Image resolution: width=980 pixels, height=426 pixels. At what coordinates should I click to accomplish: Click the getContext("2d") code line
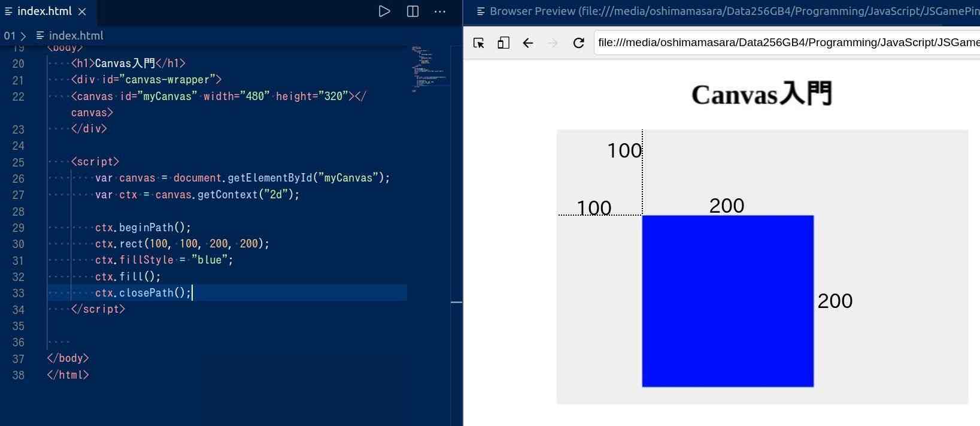click(x=197, y=195)
